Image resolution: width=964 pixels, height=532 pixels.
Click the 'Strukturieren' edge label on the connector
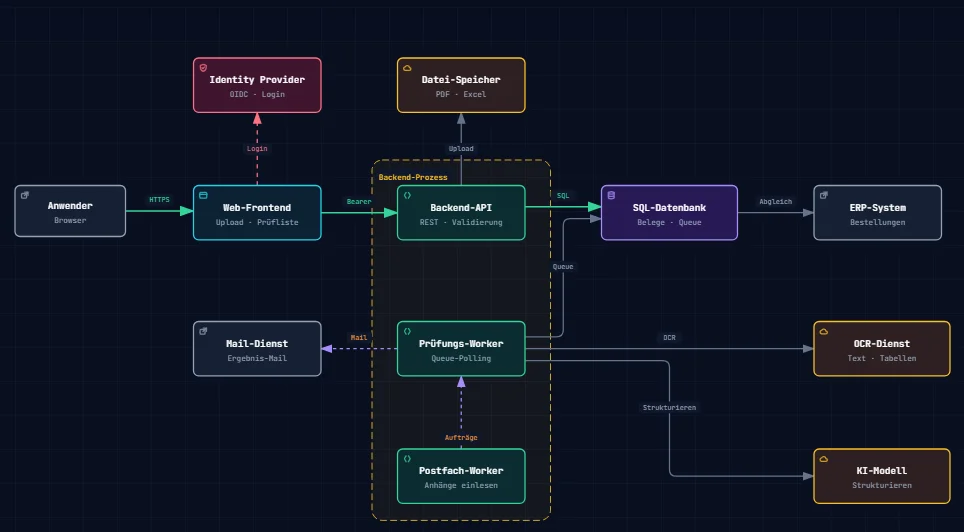coord(670,408)
